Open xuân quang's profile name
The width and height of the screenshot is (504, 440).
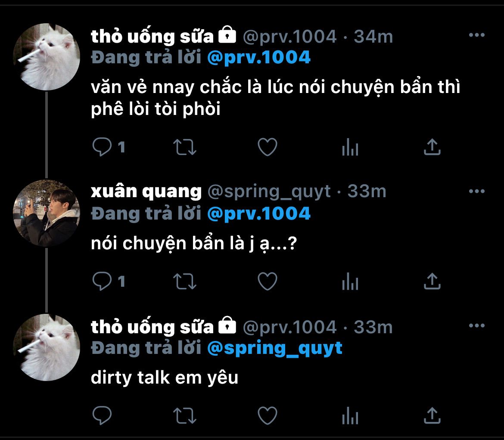pyautogui.click(x=146, y=191)
